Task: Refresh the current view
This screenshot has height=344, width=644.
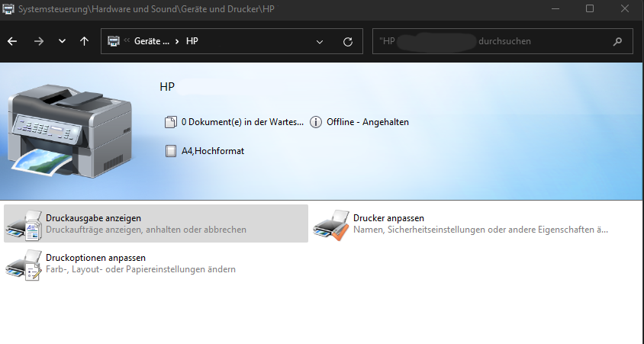Action: click(348, 41)
